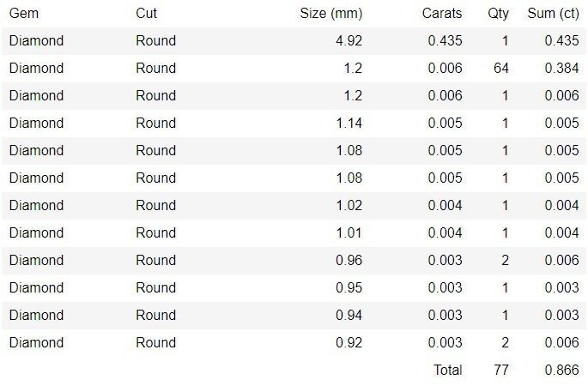Select the total quantity value 77

point(501,371)
